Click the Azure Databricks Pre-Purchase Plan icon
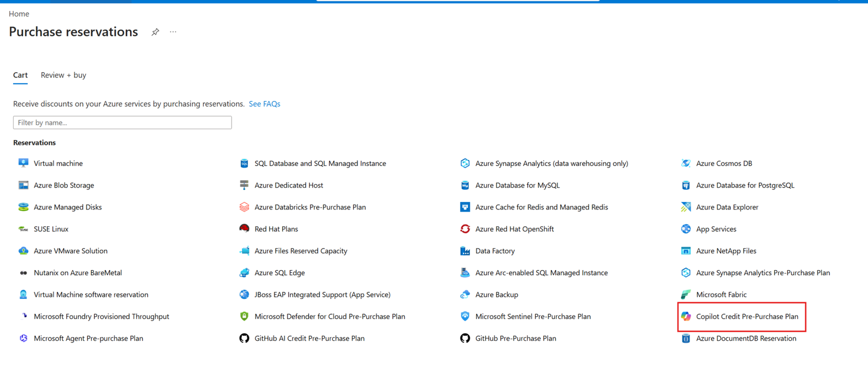The height and width of the screenshot is (369, 868). (244, 207)
